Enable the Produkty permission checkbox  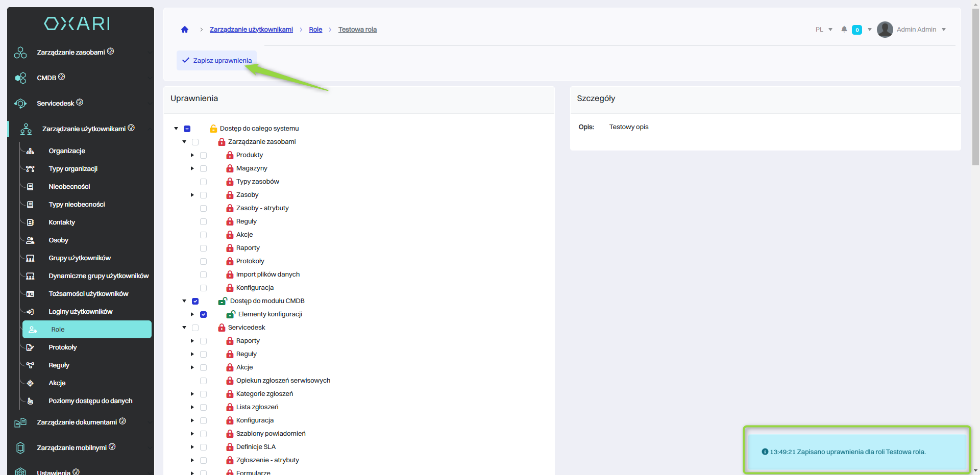coord(203,155)
